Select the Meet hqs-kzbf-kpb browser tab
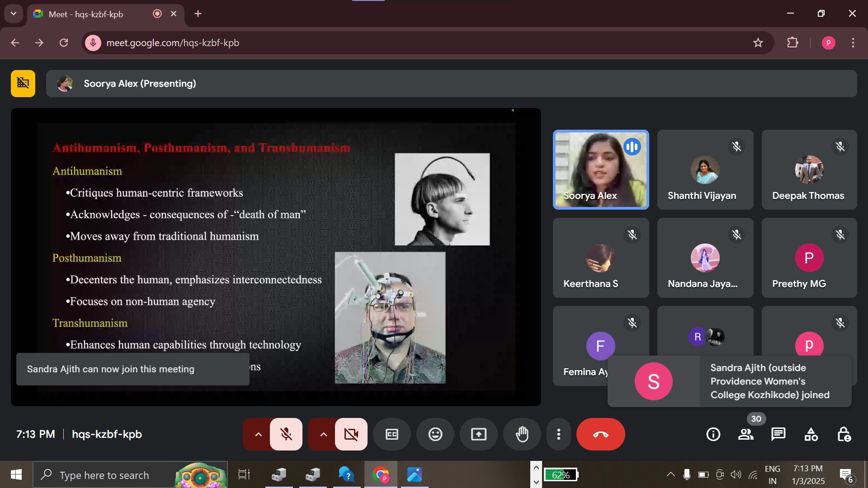Viewport: 868px width, 488px height. tap(86, 14)
